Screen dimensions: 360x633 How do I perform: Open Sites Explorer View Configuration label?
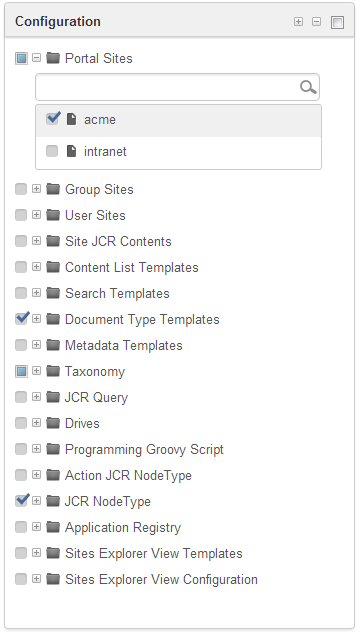[x=161, y=579]
